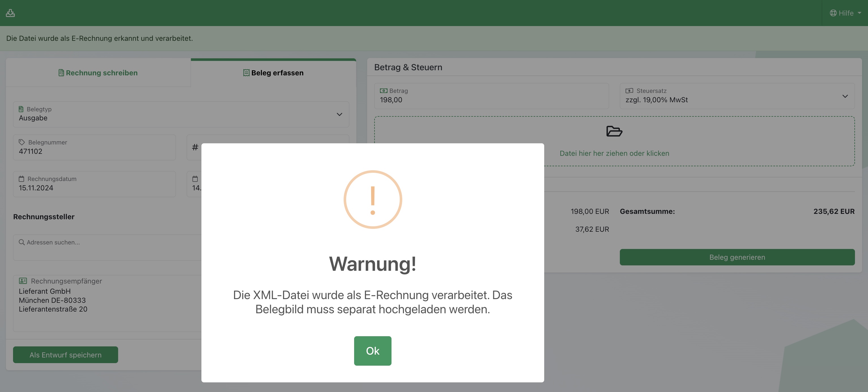Click the Betrag money icon
868x392 pixels.
click(384, 91)
